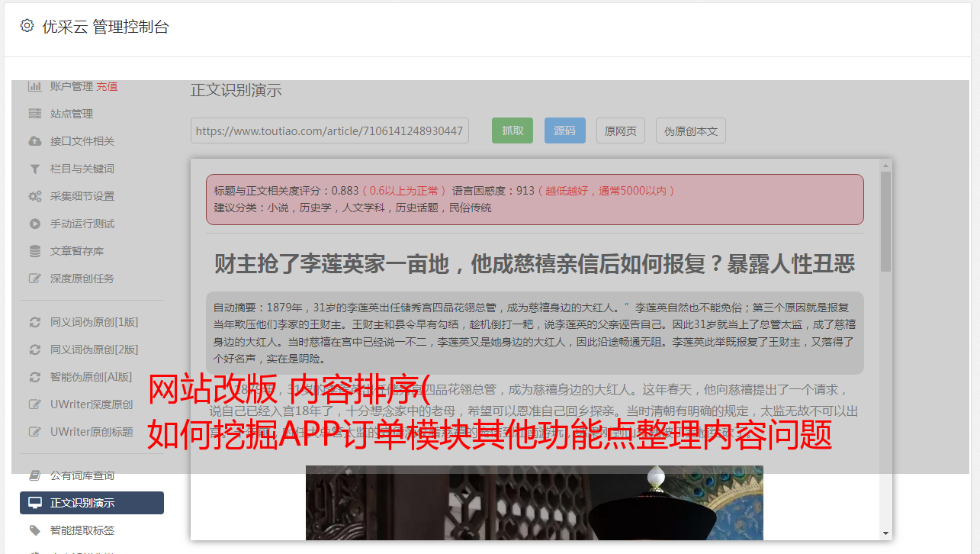980x554 pixels.
Task: Focus the toutiao article URL input field
Action: click(x=329, y=130)
